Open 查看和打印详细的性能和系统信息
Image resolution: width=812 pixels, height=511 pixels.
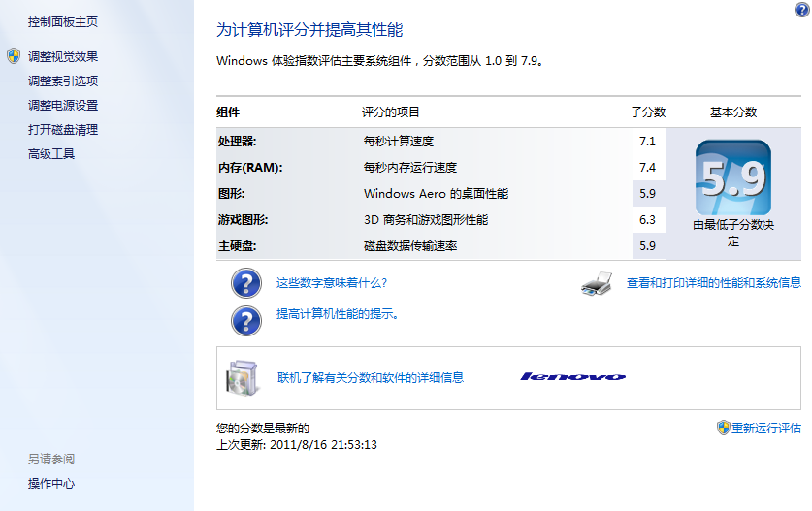tap(713, 283)
